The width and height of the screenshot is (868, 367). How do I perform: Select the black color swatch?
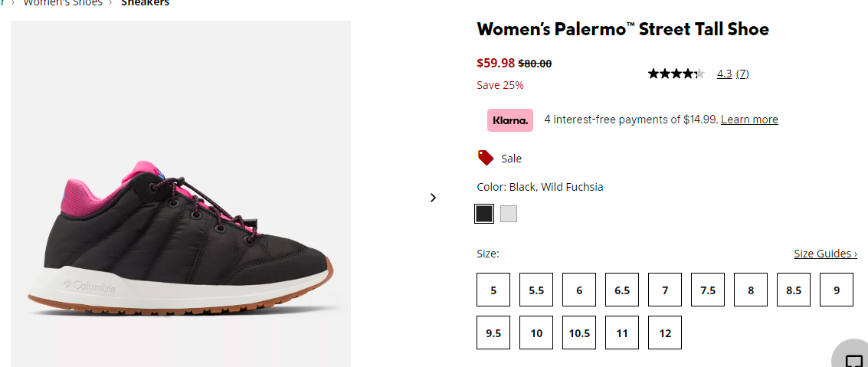tap(484, 214)
